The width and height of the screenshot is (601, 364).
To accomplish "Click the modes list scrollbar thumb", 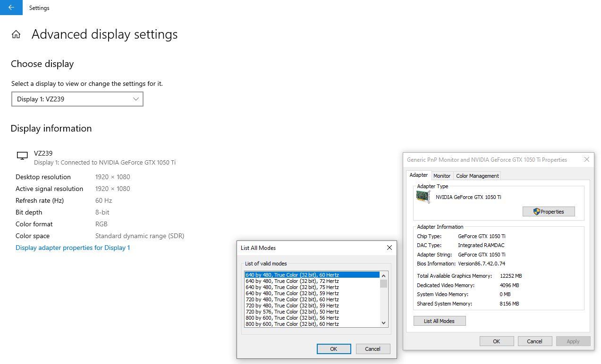I will 383,283.
